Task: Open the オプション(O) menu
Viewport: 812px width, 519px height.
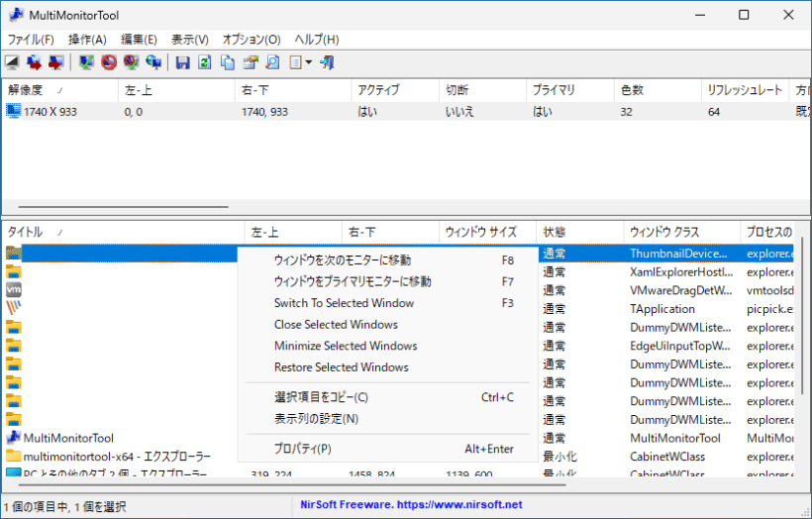Action: (252, 40)
